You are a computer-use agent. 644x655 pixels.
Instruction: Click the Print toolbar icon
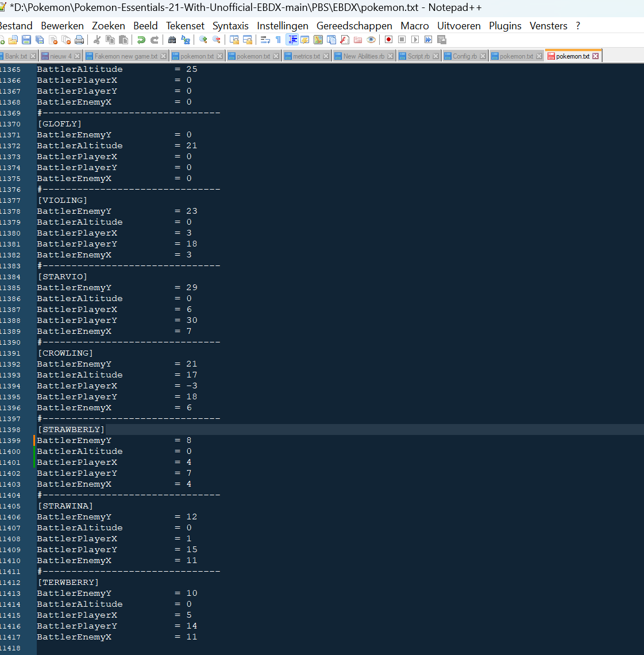(79, 40)
